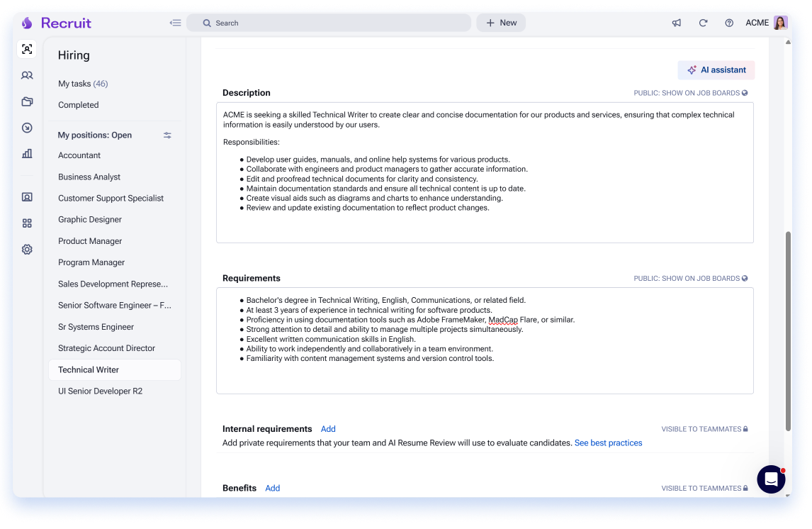Viewport: 812px width, 529px height.
Task: Select Senior Software Engineer position
Action: [115, 305]
